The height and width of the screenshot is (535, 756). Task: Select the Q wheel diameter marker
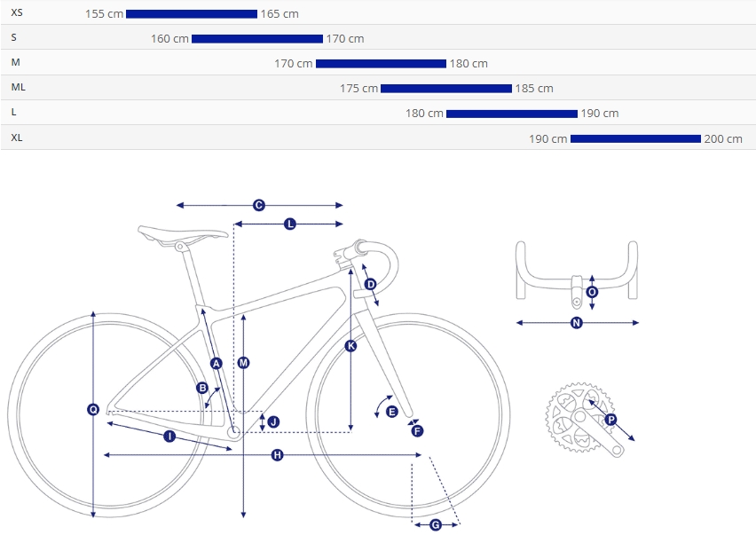tap(93, 409)
